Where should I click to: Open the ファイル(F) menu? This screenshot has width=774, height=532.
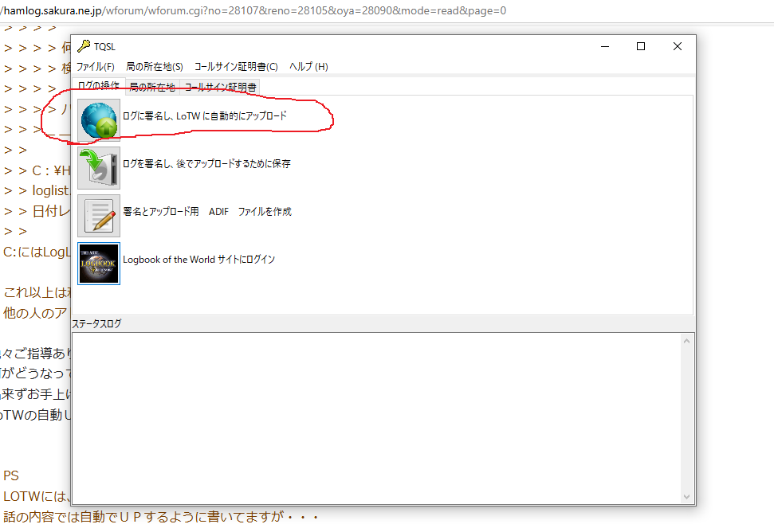[x=95, y=67]
